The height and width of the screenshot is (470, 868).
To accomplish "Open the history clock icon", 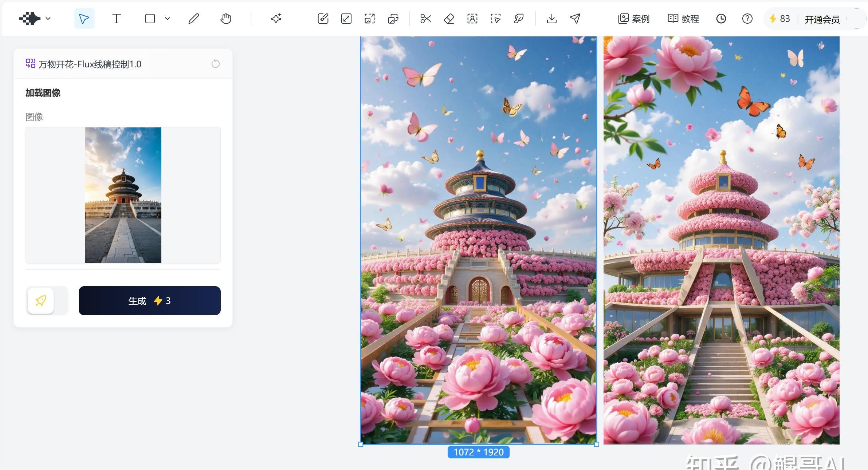I will (721, 19).
